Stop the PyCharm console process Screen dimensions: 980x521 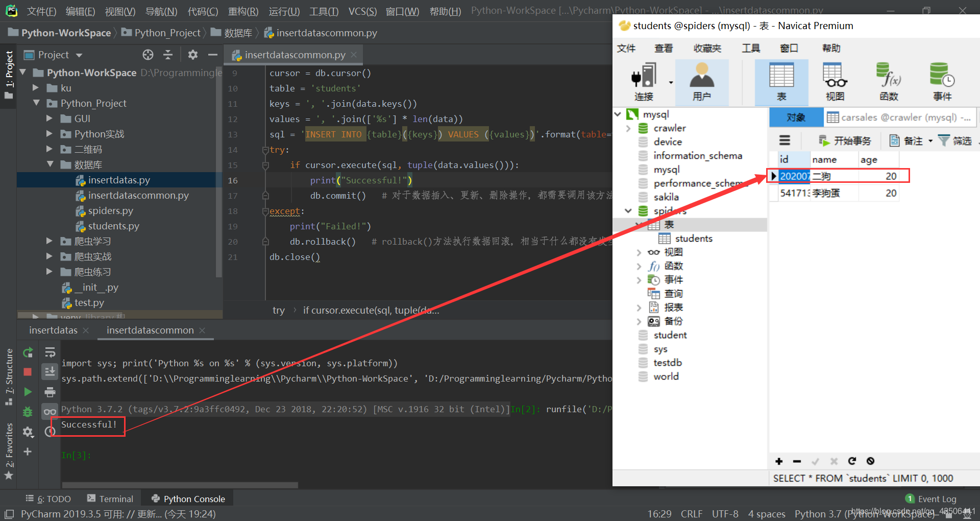28,372
